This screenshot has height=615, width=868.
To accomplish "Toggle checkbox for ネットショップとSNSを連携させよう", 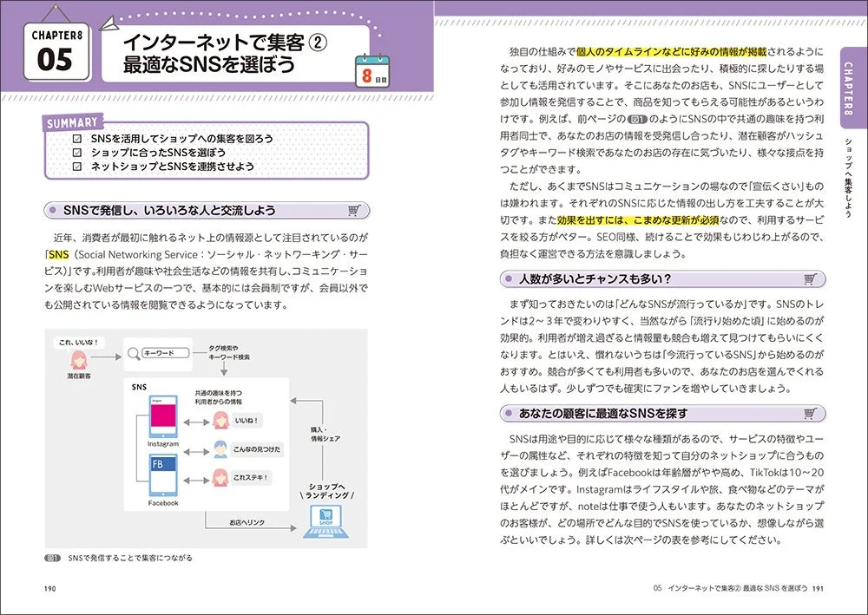I will coord(77,166).
